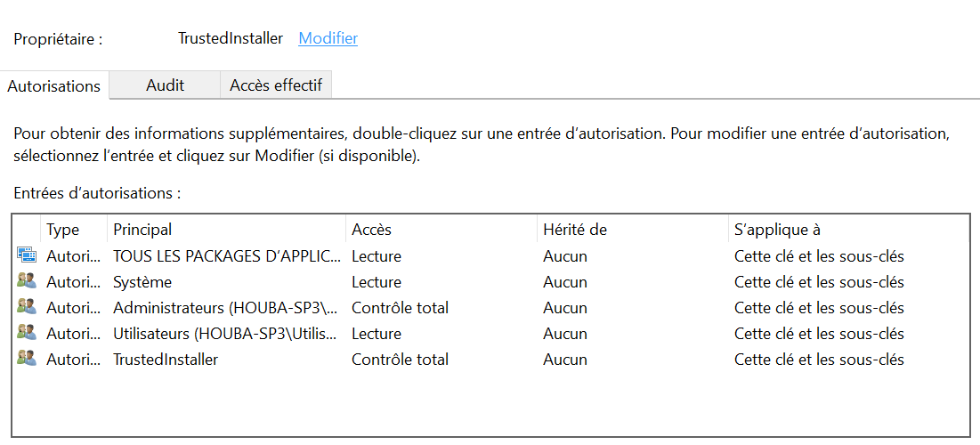Click the Contrôle total access cell for TrustedInstaller

click(400, 360)
